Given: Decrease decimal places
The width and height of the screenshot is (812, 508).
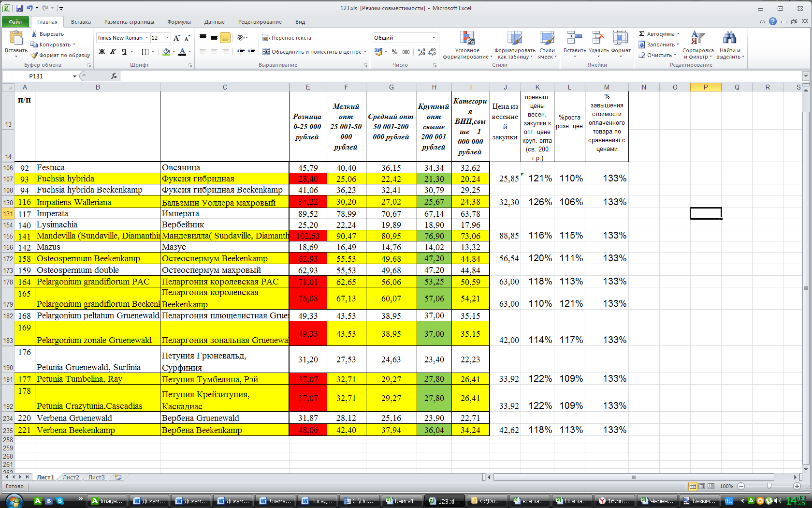Looking at the screenshot, I should click(x=432, y=52).
